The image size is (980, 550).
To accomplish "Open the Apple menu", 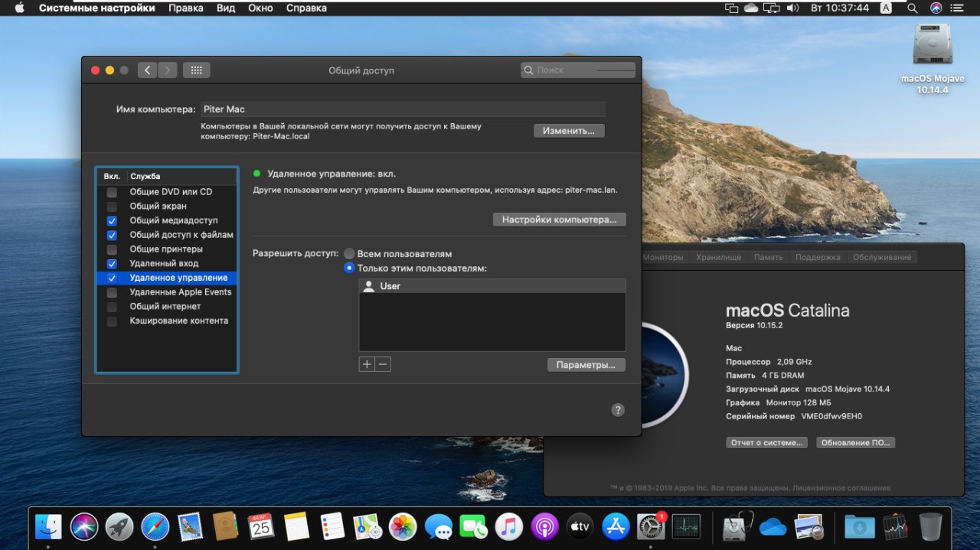I will point(19,8).
